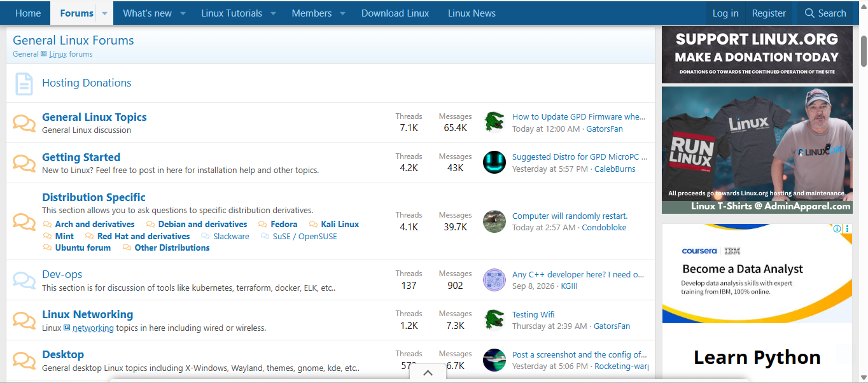Click the ad info icon on Coursera ad
The height and width of the screenshot is (383, 868).
837,229
